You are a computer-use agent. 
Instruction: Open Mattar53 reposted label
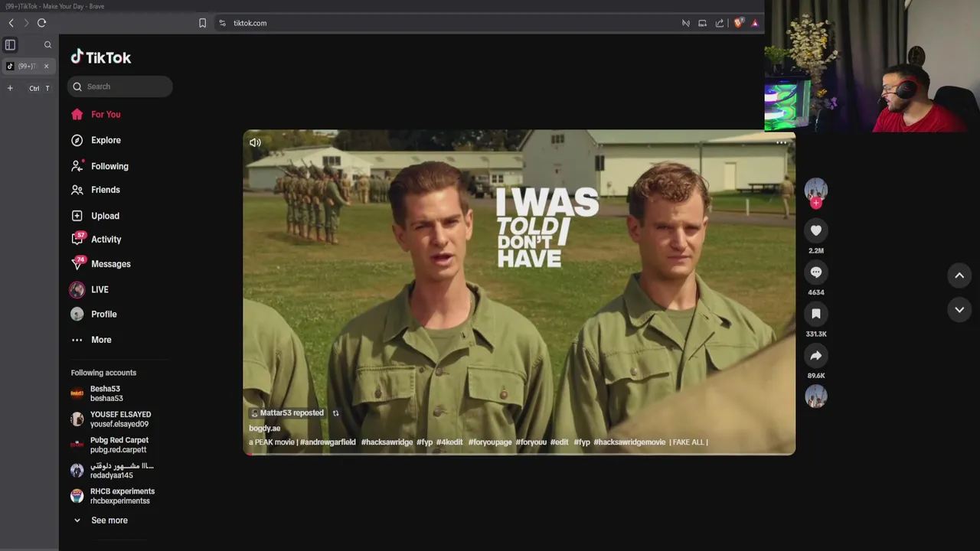pos(287,412)
